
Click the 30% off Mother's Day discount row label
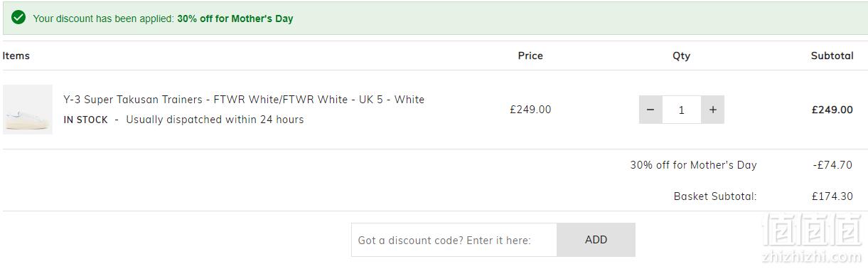tap(693, 165)
